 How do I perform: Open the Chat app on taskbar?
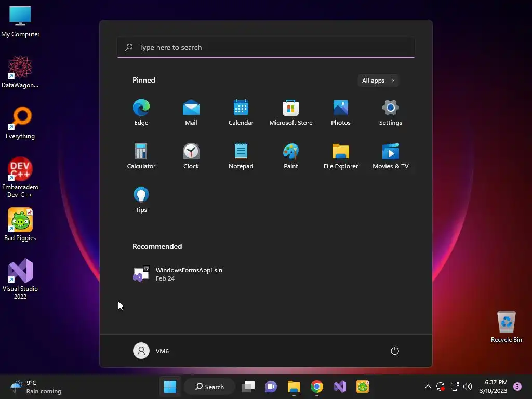[271, 387]
